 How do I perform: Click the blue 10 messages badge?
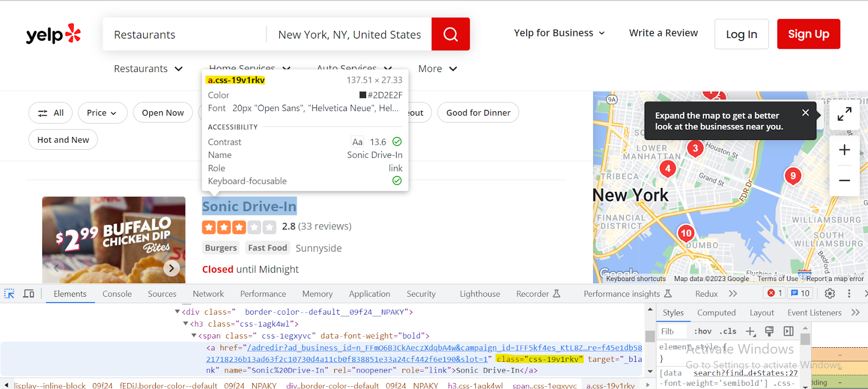click(800, 293)
